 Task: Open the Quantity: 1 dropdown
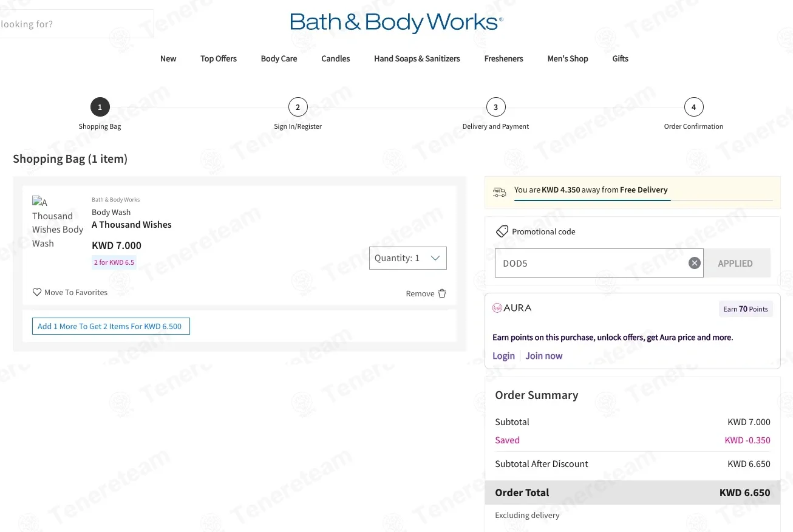[x=408, y=258]
